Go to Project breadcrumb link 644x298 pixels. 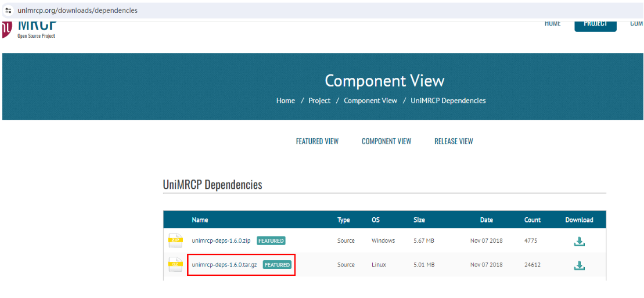pos(319,100)
